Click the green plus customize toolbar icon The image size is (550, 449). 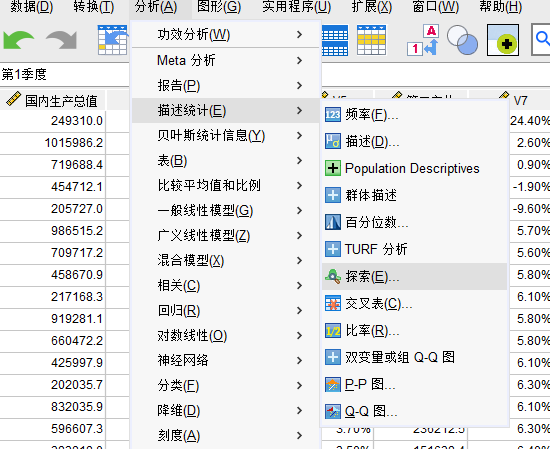[x=503, y=40]
